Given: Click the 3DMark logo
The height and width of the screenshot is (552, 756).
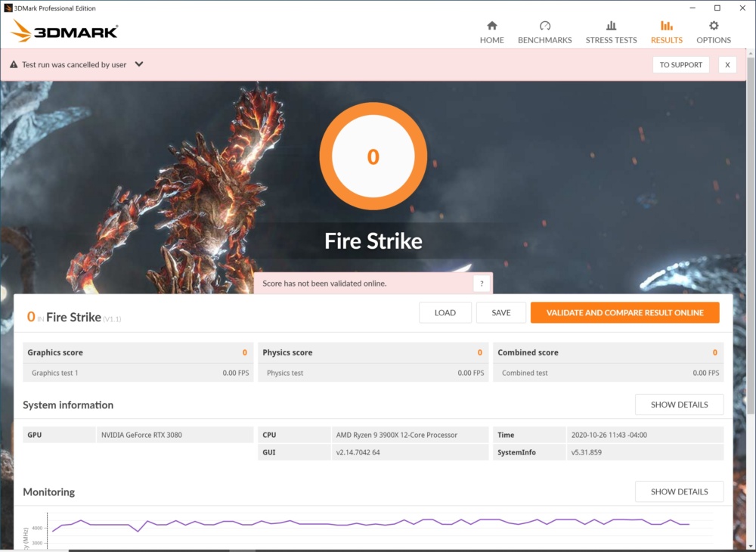Looking at the screenshot, I should pos(64,31).
